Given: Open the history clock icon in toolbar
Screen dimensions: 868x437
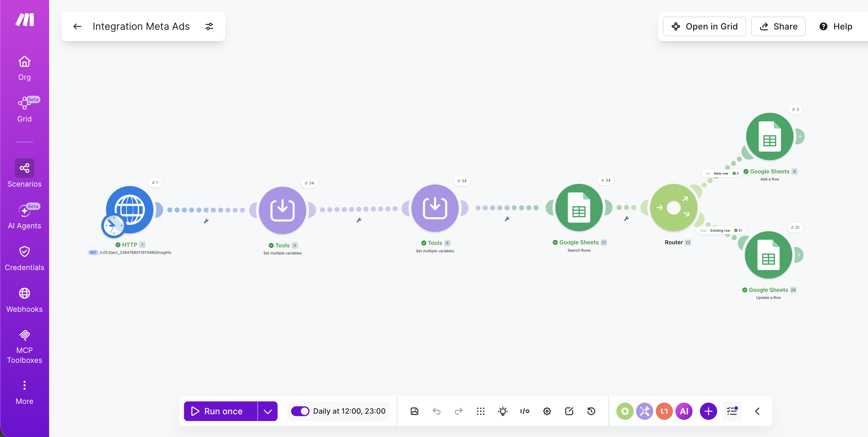Looking at the screenshot, I should [x=591, y=411].
